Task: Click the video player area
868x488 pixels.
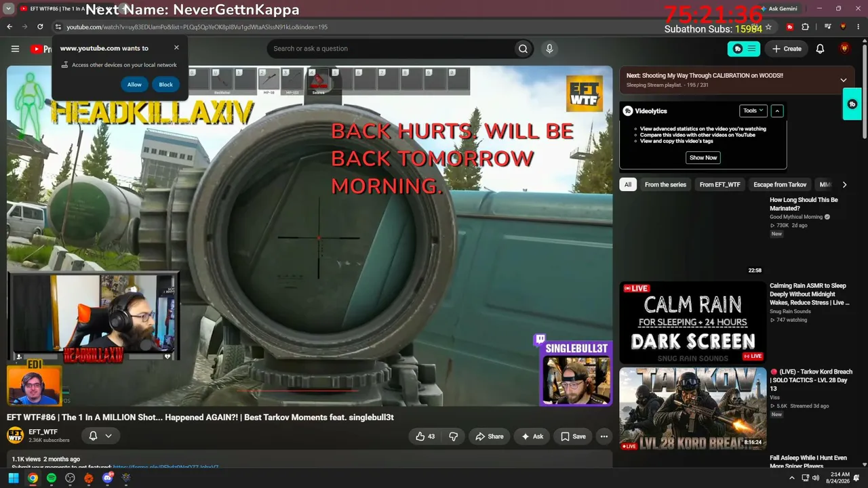Action: coord(310,236)
